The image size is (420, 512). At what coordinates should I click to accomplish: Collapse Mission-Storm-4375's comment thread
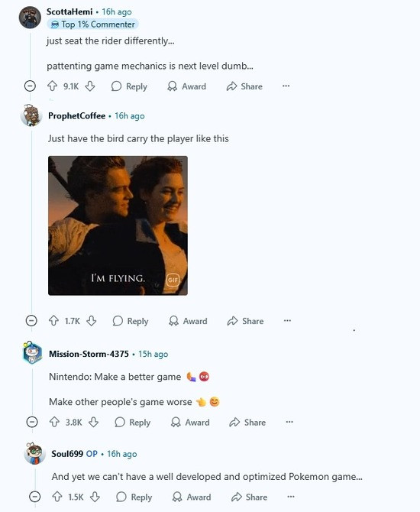coord(32,422)
